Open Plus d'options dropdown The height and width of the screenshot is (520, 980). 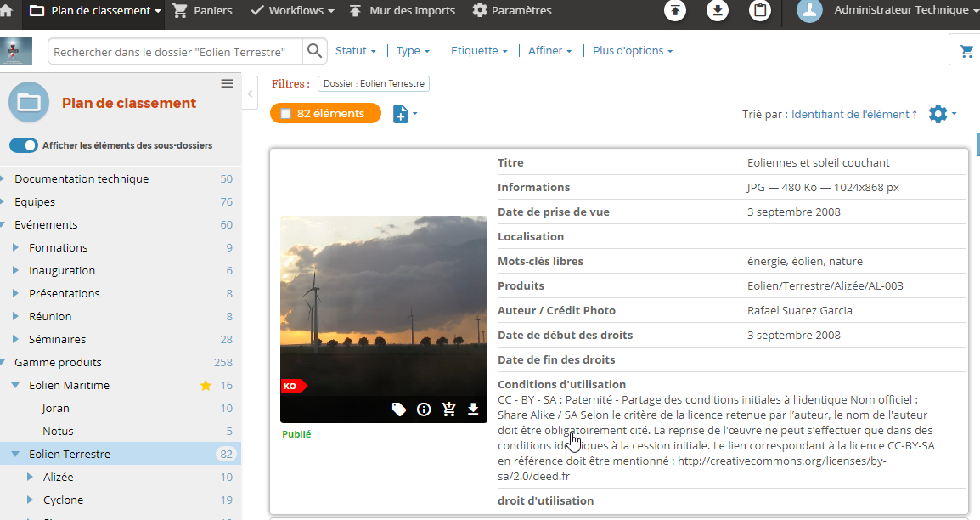tap(633, 51)
